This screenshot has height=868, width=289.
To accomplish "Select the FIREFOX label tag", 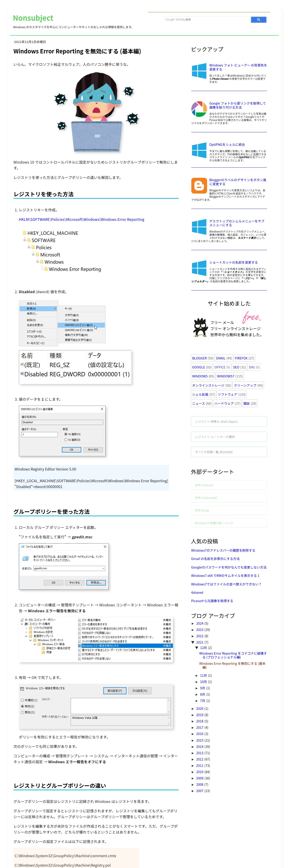I will [244, 358].
